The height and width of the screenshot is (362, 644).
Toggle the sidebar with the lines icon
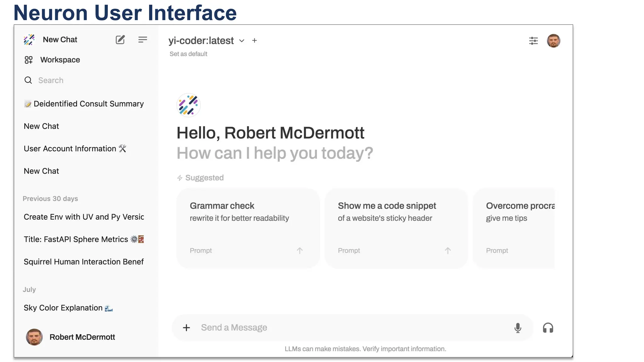click(x=142, y=40)
